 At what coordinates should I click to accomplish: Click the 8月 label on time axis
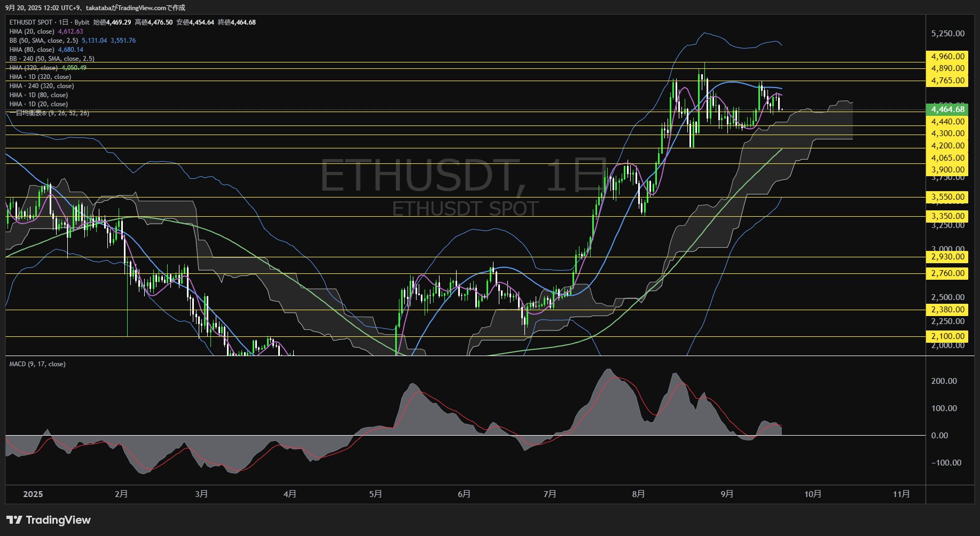click(638, 494)
